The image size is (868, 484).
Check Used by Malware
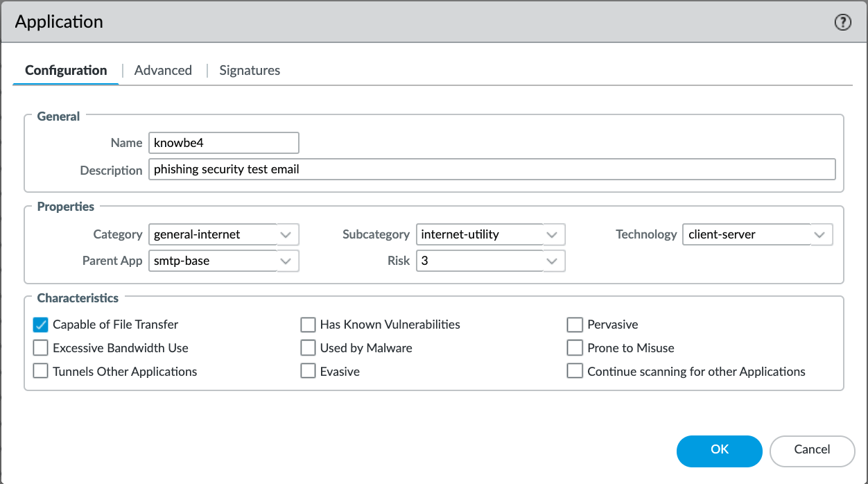(308, 347)
